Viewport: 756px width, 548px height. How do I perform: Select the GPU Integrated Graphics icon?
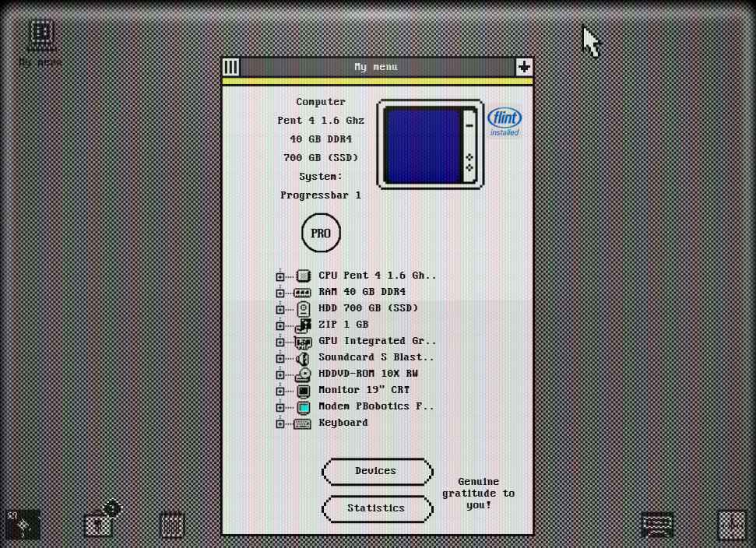(x=303, y=341)
